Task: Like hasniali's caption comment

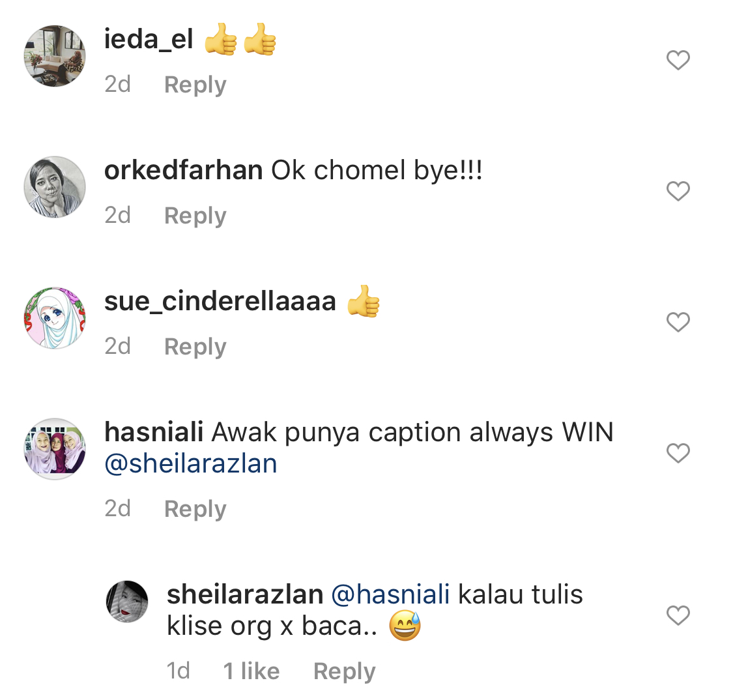Action: pos(678,453)
